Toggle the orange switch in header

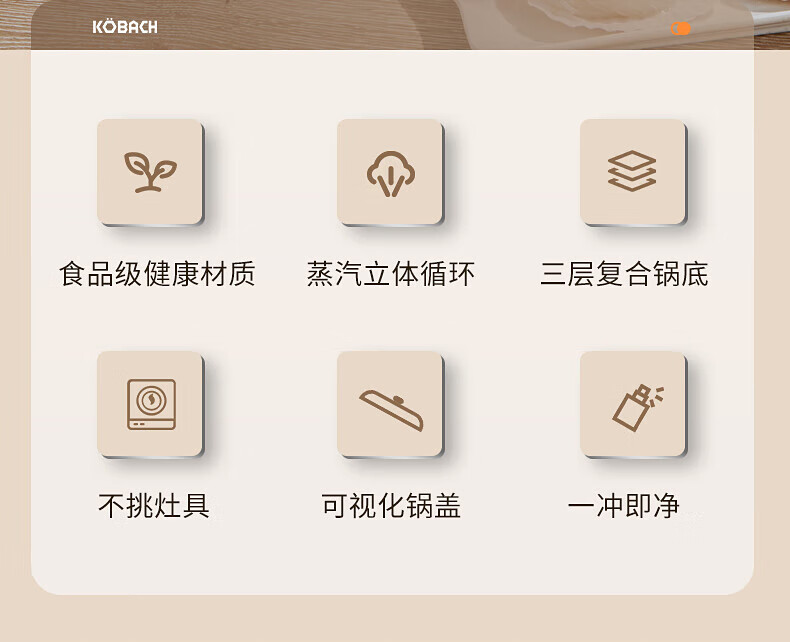click(680, 29)
